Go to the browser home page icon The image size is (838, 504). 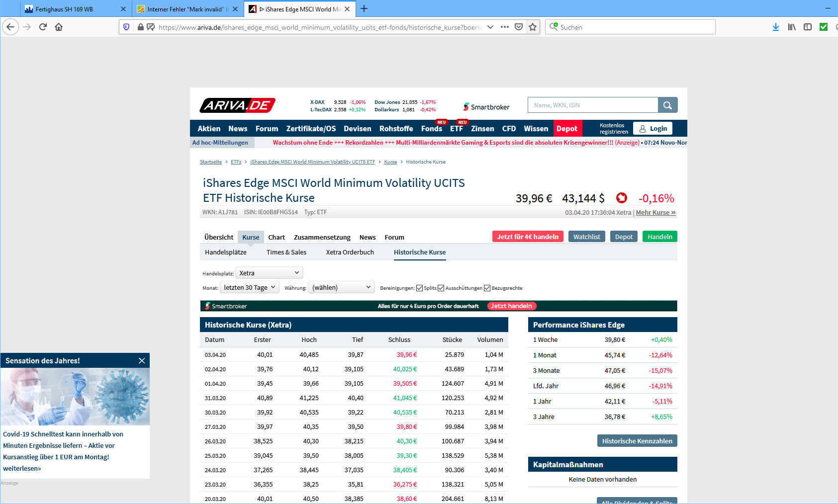pyautogui.click(x=59, y=27)
